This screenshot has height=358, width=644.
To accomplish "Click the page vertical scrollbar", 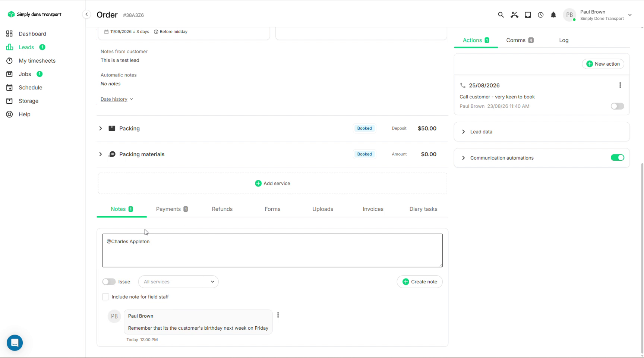I will 642,257.
